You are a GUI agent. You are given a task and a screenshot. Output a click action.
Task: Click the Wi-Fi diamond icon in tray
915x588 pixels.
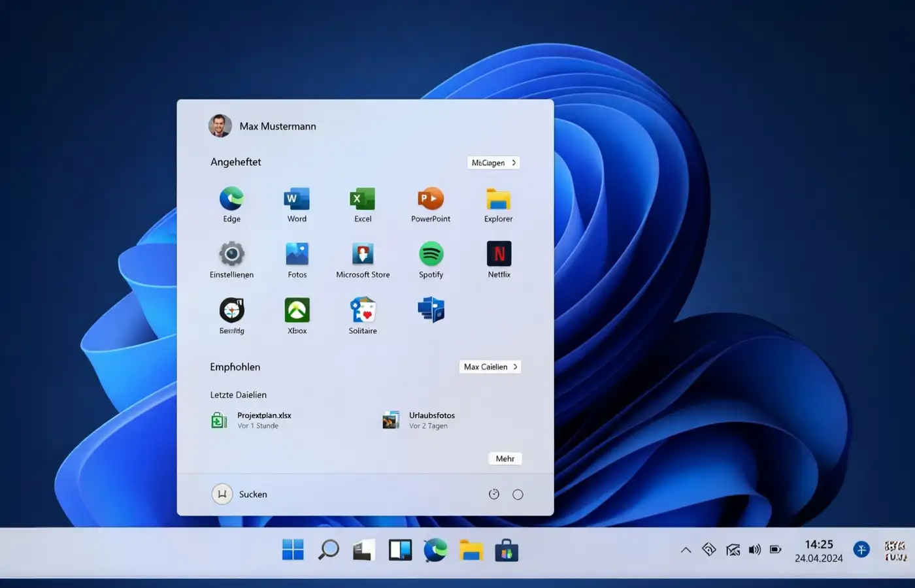tap(709, 549)
